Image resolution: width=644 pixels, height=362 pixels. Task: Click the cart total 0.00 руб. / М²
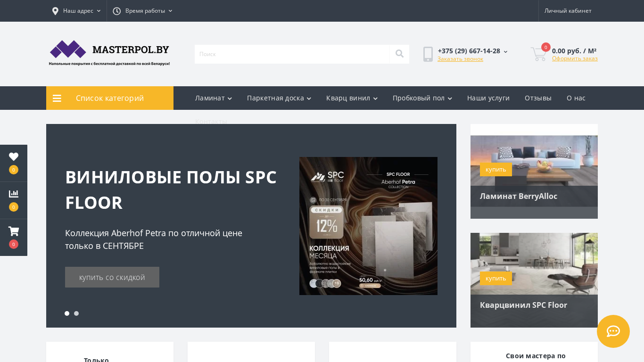(574, 50)
